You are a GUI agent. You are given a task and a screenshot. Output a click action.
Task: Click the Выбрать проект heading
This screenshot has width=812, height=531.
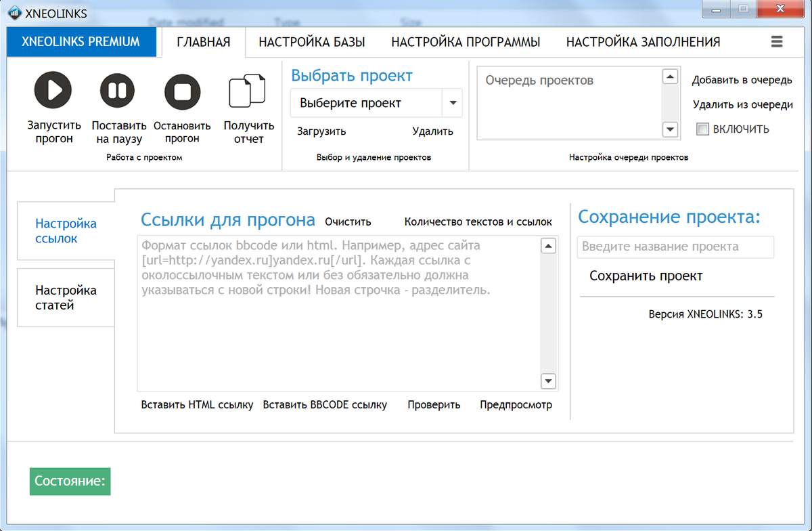[x=352, y=76]
